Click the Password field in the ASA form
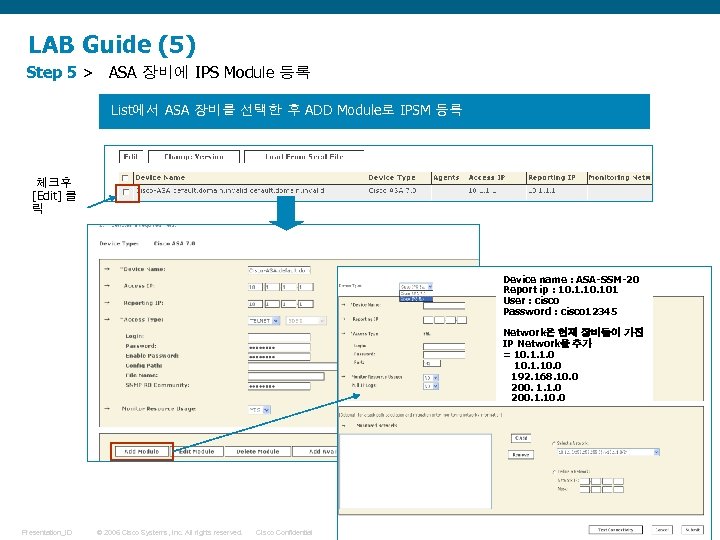Screen dimensions: 720x540 279,348
